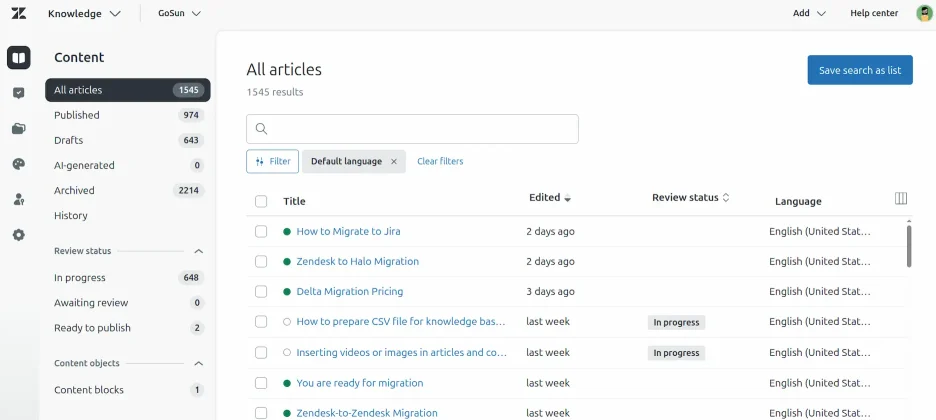Check the How to prepare CSV file row
The height and width of the screenshot is (420, 936).
[x=261, y=322]
